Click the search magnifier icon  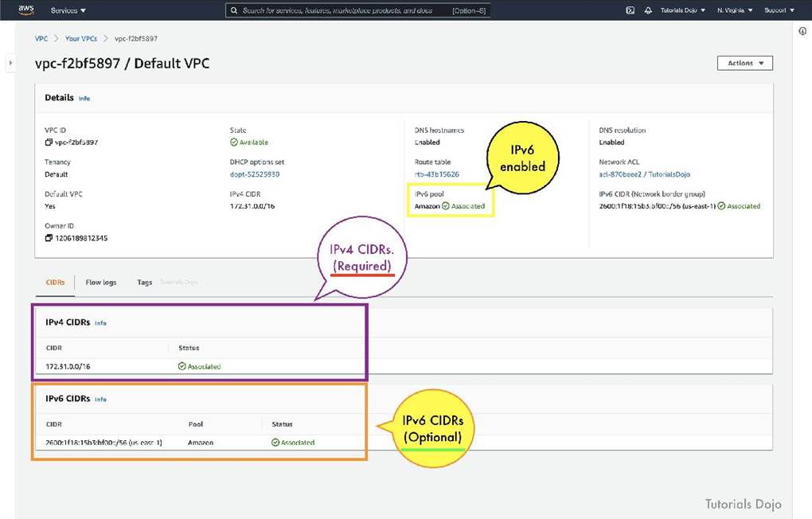(x=233, y=10)
